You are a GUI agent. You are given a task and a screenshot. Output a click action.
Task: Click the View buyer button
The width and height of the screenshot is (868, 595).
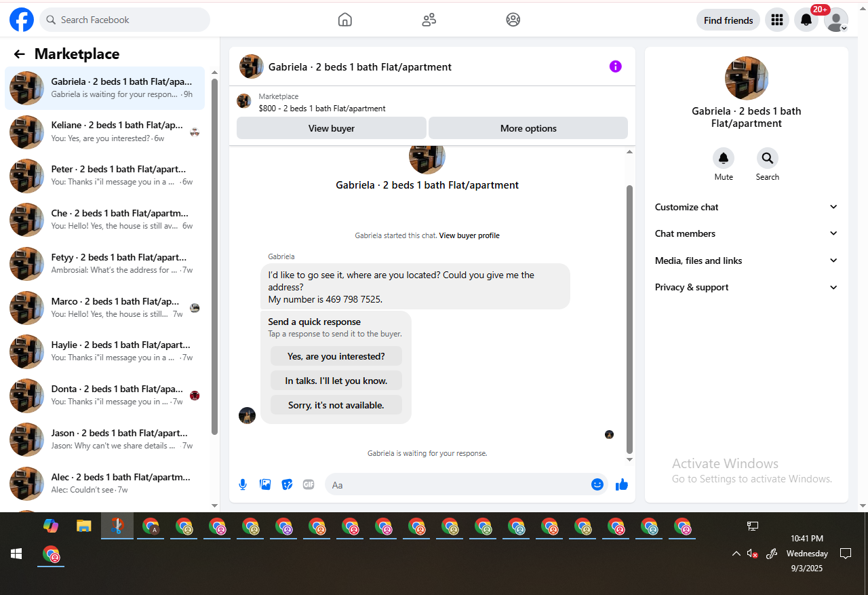coord(332,128)
